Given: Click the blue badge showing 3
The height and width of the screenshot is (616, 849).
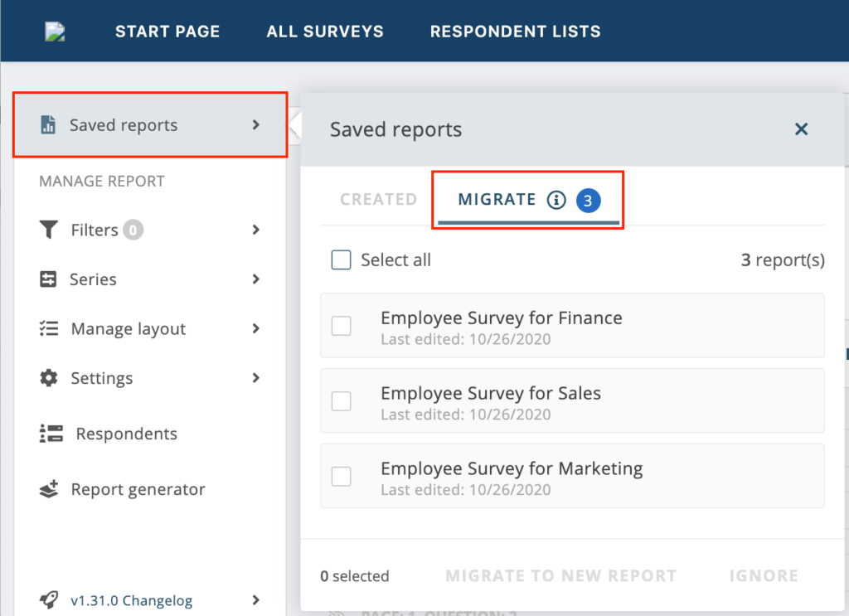Looking at the screenshot, I should click(588, 201).
